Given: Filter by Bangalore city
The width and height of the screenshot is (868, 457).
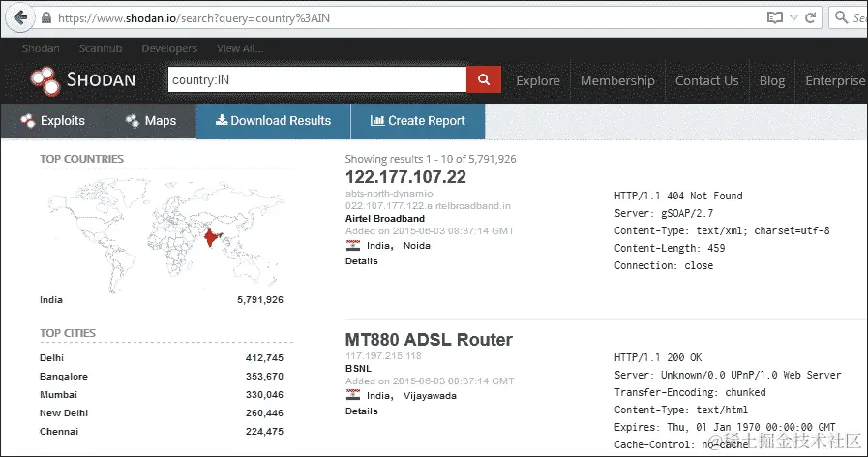Looking at the screenshot, I should click(64, 376).
